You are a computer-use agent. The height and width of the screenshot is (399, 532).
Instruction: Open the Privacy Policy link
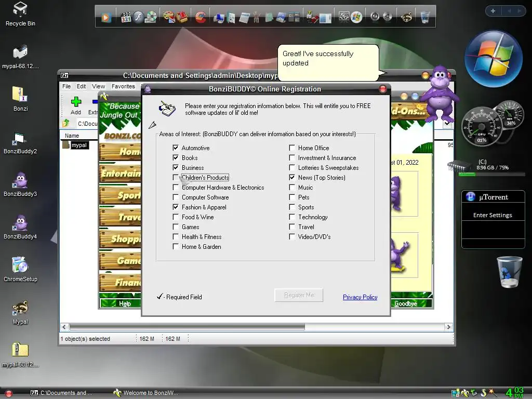coord(360,297)
